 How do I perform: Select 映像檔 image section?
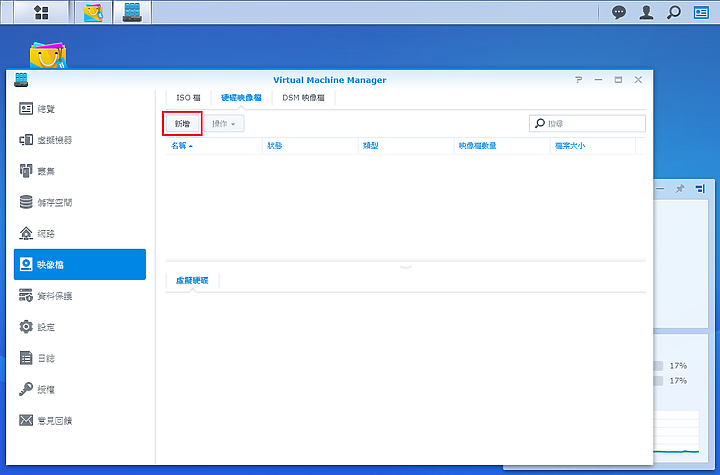click(80, 265)
